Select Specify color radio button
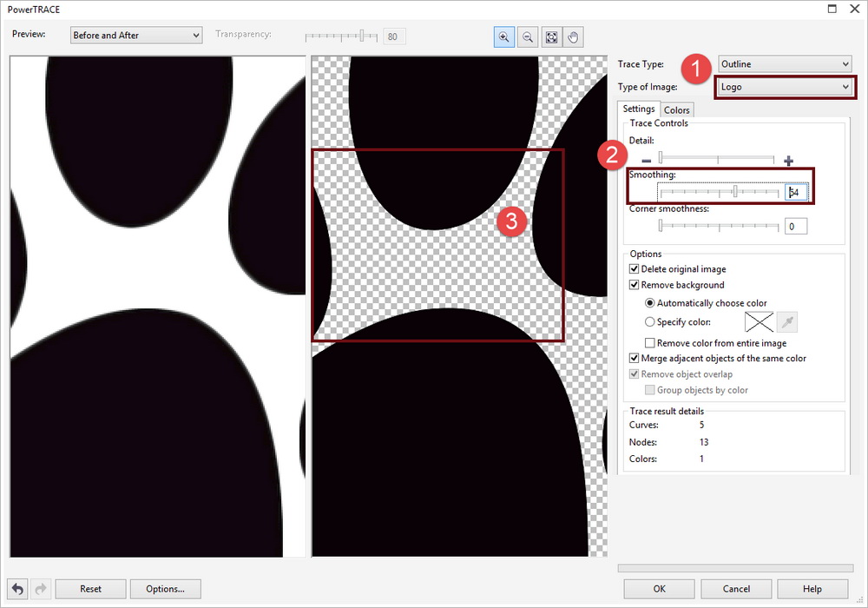 (x=650, y=321)
